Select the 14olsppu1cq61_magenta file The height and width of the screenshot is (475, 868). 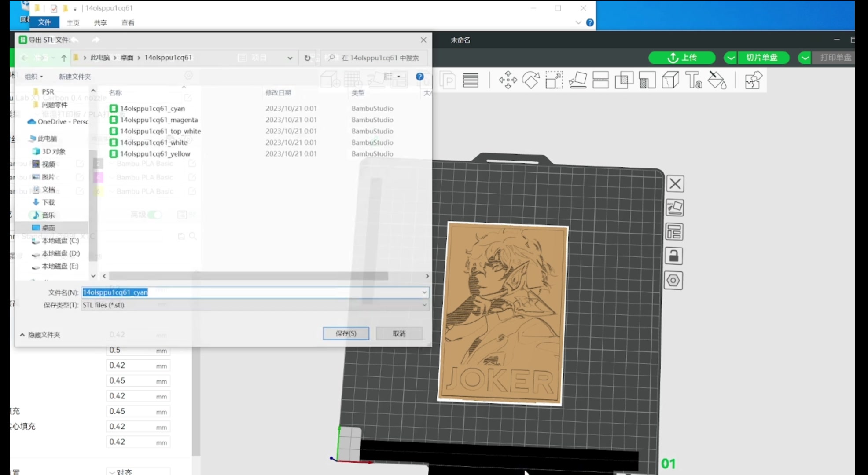[158, 120]
